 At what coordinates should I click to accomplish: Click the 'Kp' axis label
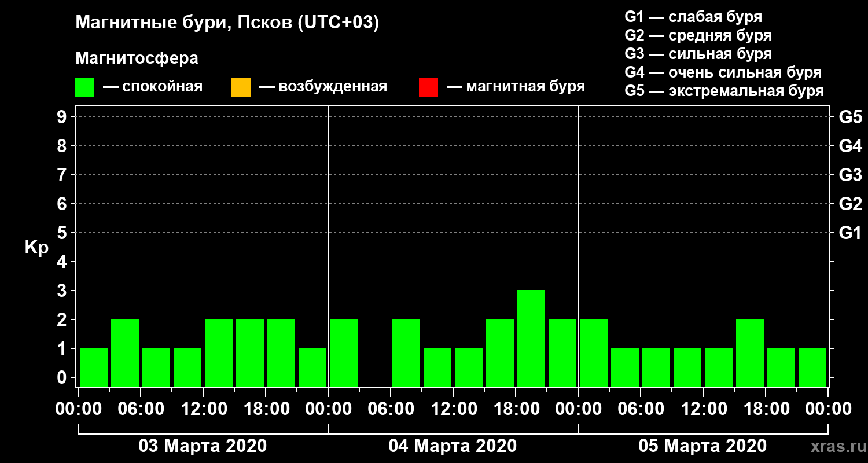point(36,248)
